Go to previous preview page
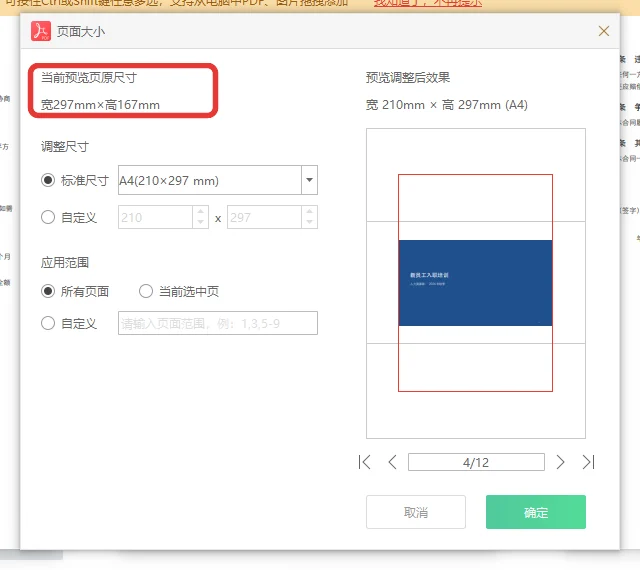Image resolution: width=640 pixels, height=570 pixels. pos(392,462)
